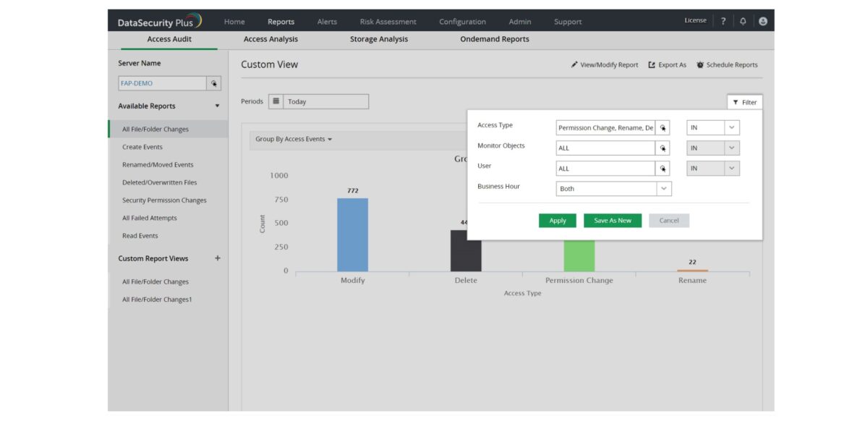Click the picker icon beside Server Name field
868x427 pixels.
(x=214, y=83)
